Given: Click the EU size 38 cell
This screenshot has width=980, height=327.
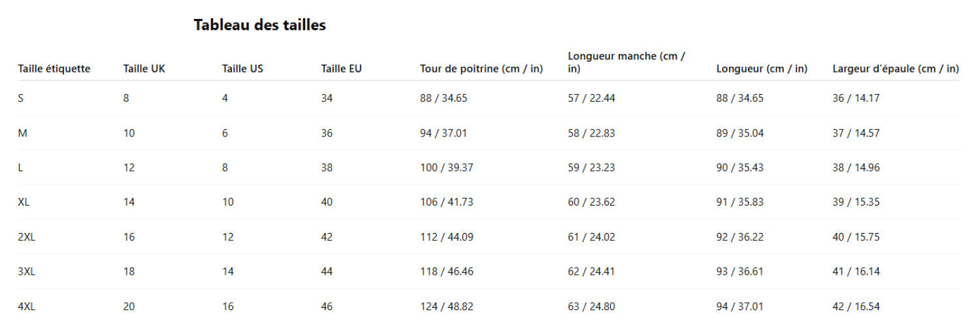Looking at the screenshot, I should pyautogui.click(x=327, y=168).
